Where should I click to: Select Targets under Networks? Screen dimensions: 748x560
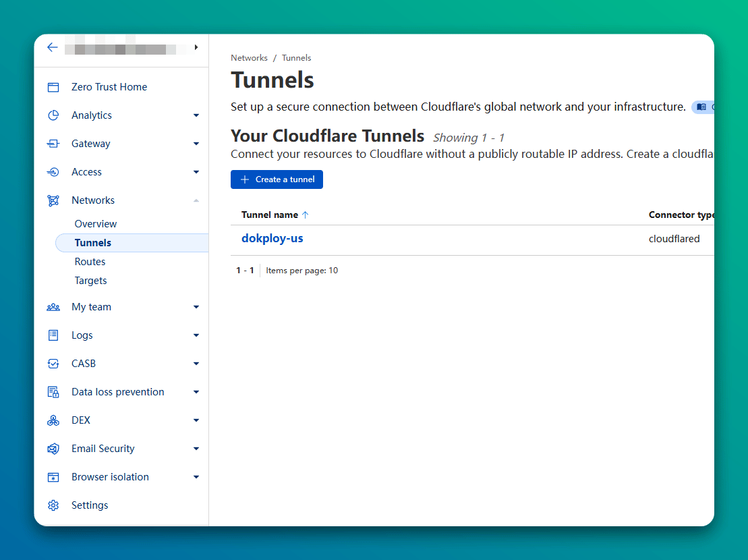coord(91,281)
